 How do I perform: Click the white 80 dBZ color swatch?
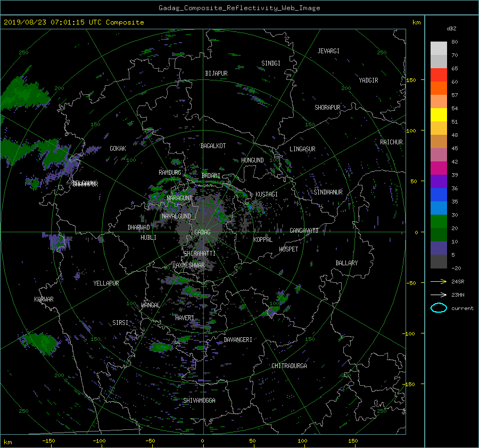439,48
